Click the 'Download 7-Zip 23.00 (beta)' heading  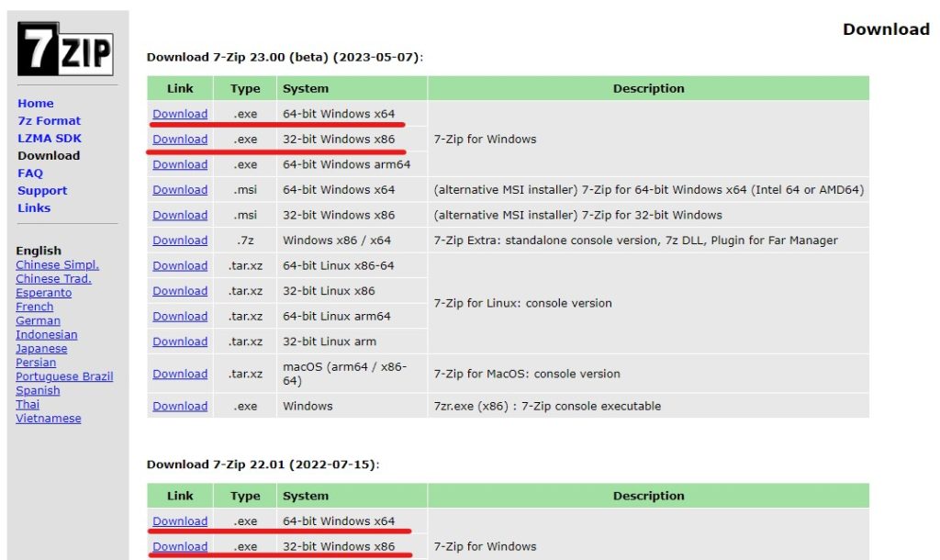coord(285,57)
